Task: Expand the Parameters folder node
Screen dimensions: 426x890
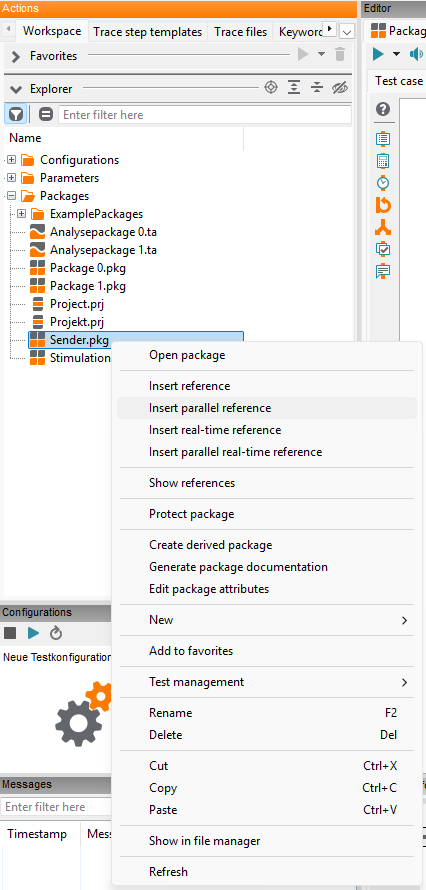Action: click(x=11, y=178)
